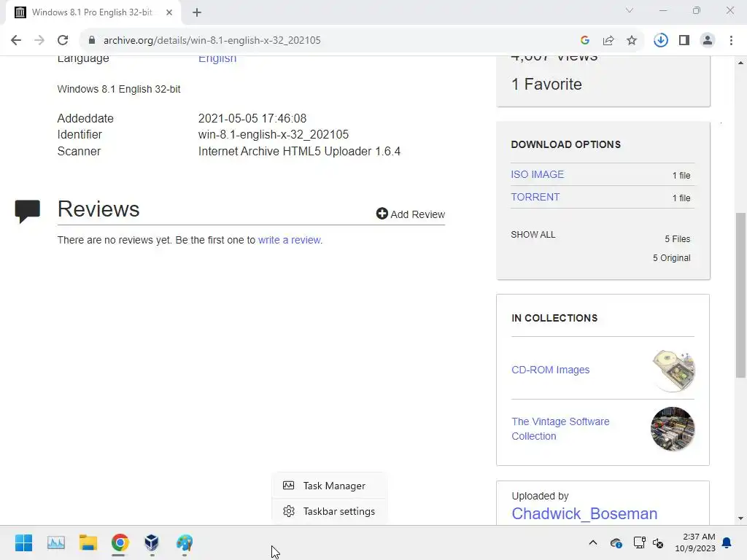Screen dimensions: 747x560
Task: Show hidden system tray icons
Action: coord(593,542)
